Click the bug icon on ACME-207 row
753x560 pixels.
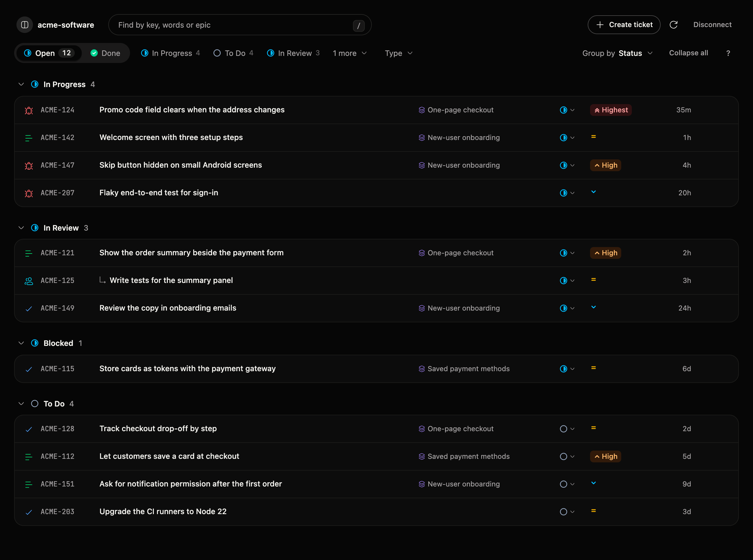(29, 193)
